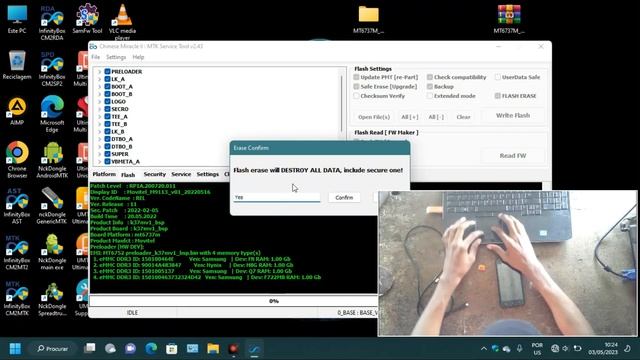This screenshot has height=360, width=640.
Task: Open the Reciclagem recycle bin
Action: (17, 64)
